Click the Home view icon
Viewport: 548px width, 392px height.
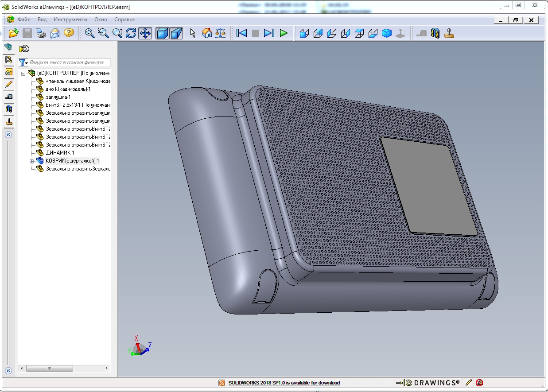pyautogui.click(x=207, y=33)
